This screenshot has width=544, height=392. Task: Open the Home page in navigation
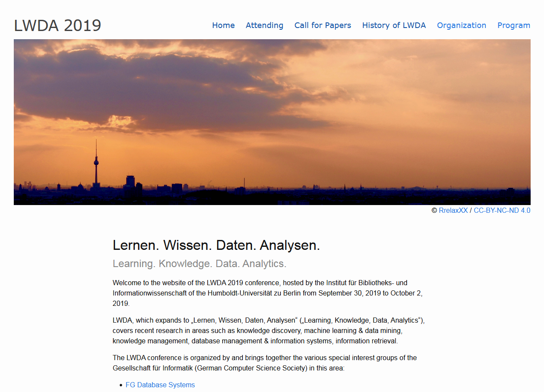click(223, 25)
